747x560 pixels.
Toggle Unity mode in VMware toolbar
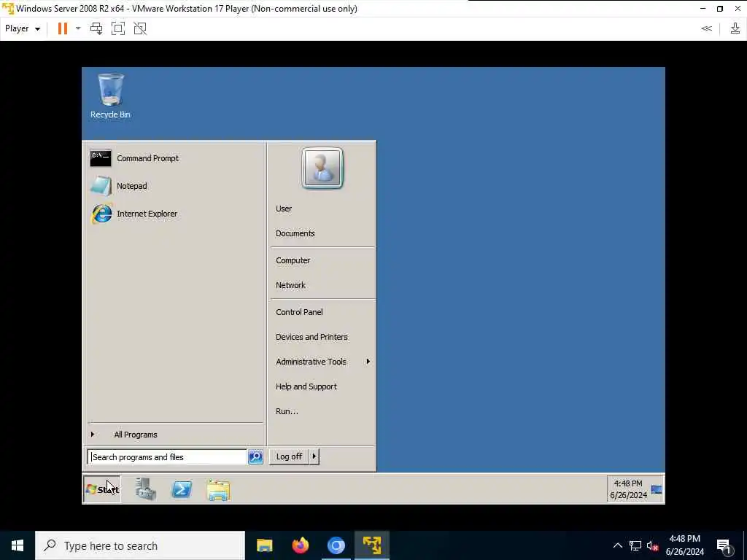point(140,28)
